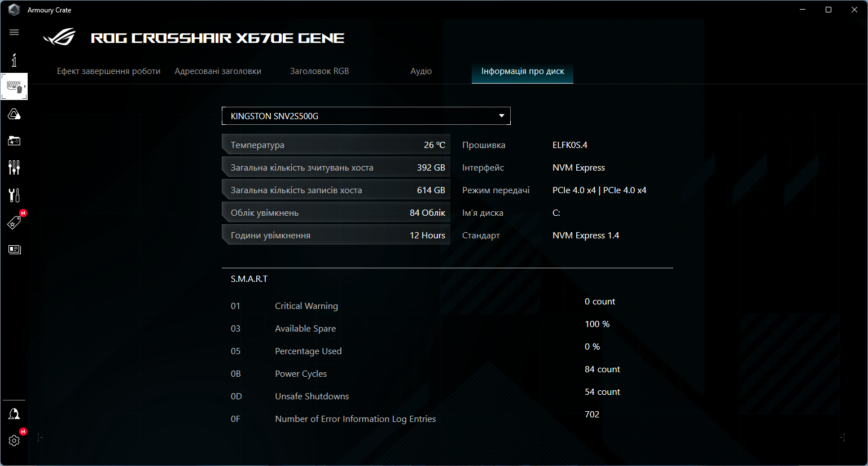Click the ELFK0S.4 firmware value

[x=570, y=145]
